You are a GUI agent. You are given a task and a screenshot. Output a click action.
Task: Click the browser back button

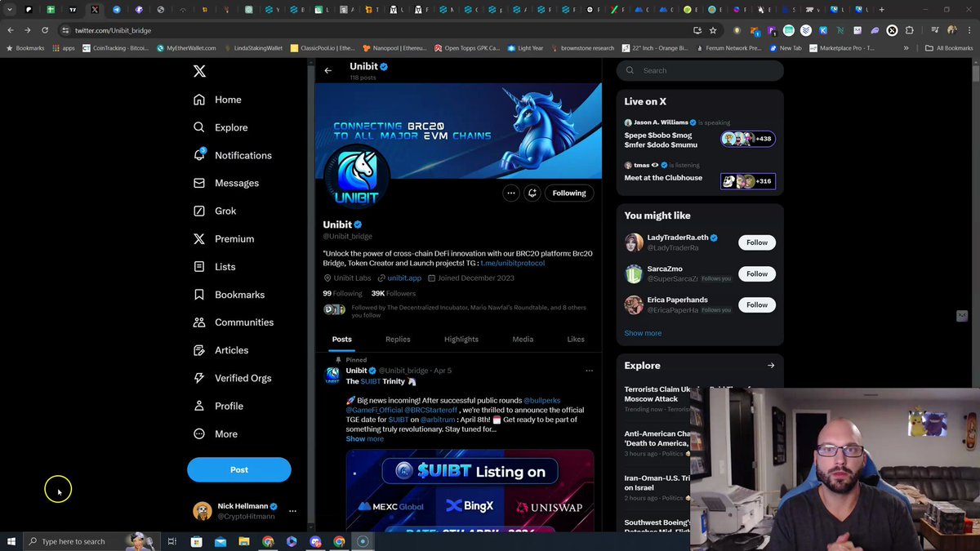pos(11,30)
